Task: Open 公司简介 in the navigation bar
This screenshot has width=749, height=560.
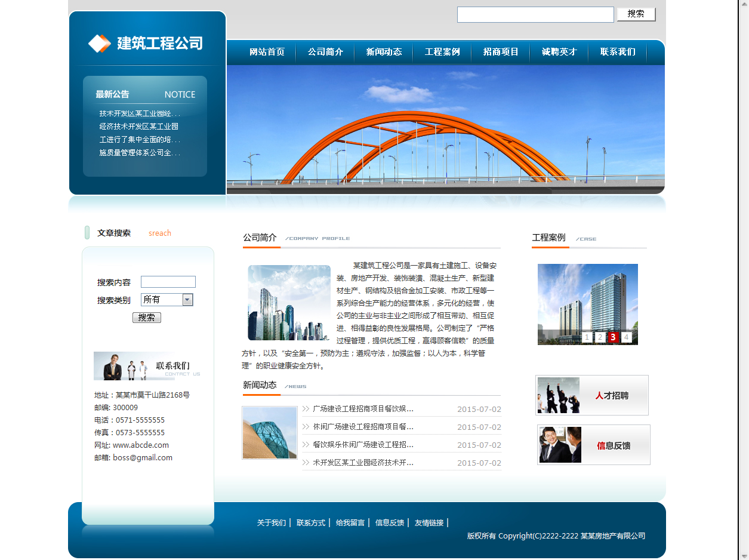Action: click(x=325, y=52)
